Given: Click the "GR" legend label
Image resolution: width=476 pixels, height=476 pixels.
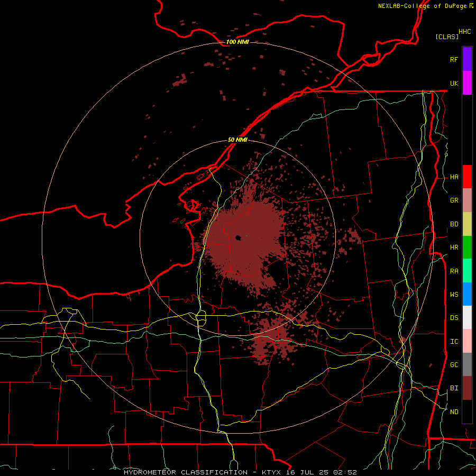Looking at the screenshot, I should [454, 200].
